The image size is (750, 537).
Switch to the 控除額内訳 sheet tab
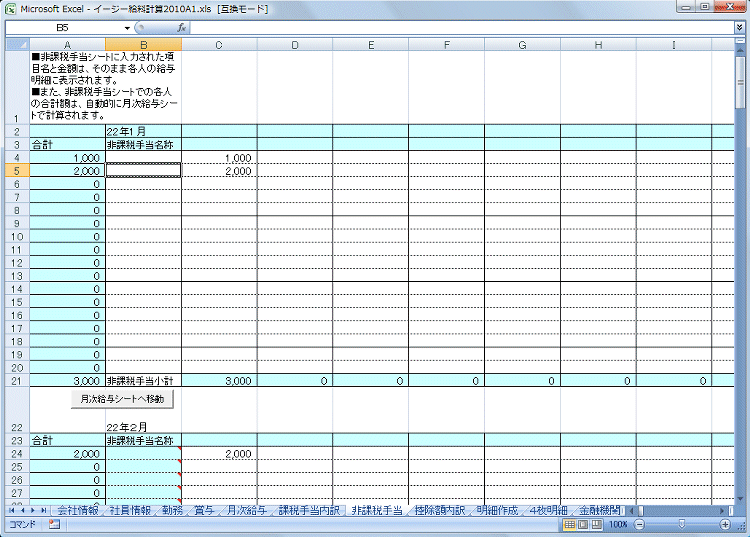439,510
